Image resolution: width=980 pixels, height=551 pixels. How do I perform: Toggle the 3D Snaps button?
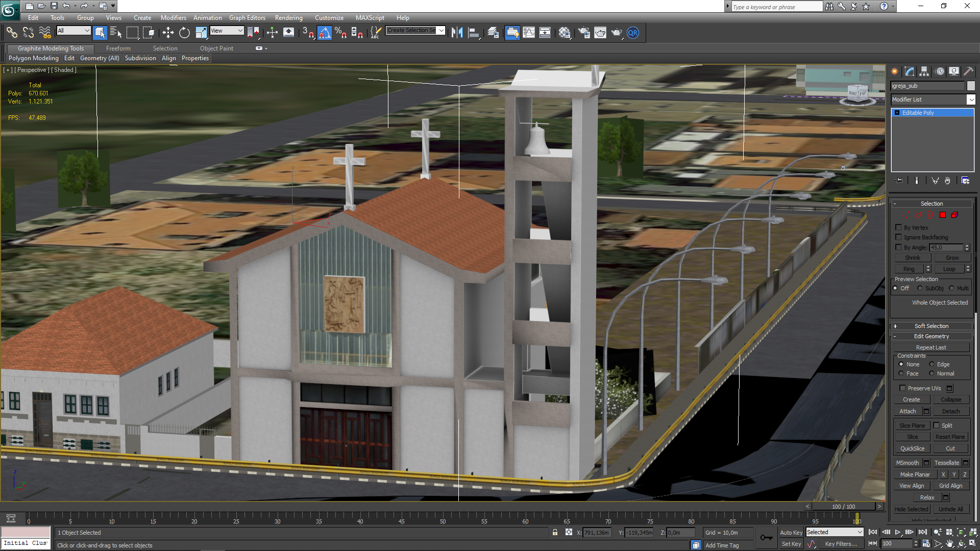(308, 33)
